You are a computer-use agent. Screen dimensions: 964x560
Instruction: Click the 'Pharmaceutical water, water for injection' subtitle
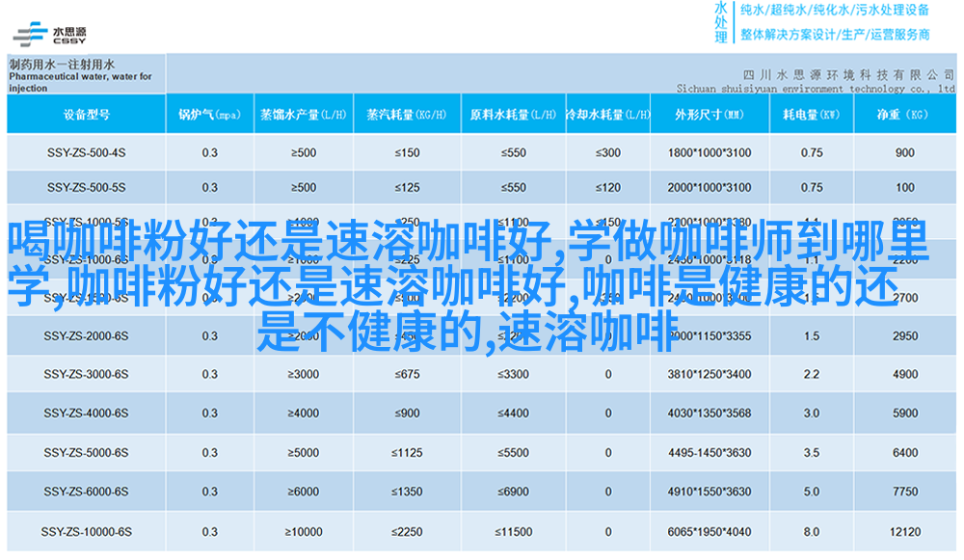coord(80,82)
